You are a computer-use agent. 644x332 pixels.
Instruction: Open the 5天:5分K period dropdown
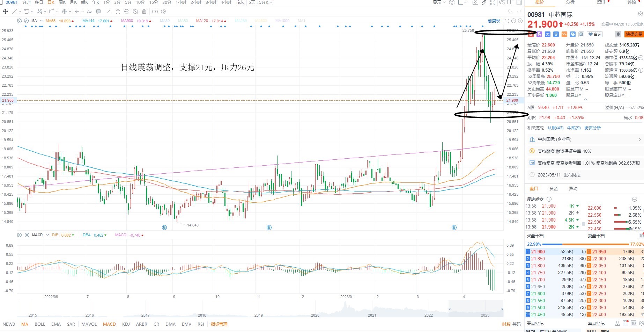click(260, 2)
